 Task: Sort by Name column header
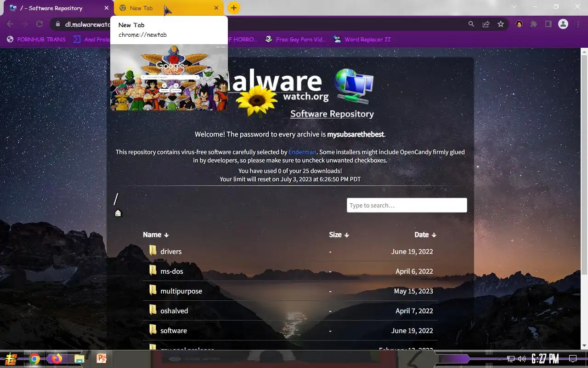[156, 235]
